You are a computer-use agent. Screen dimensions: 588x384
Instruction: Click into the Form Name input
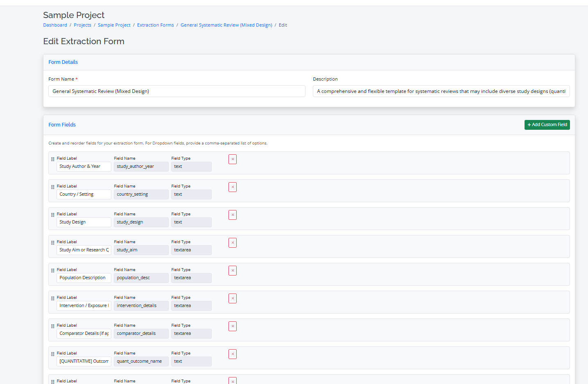176,91
